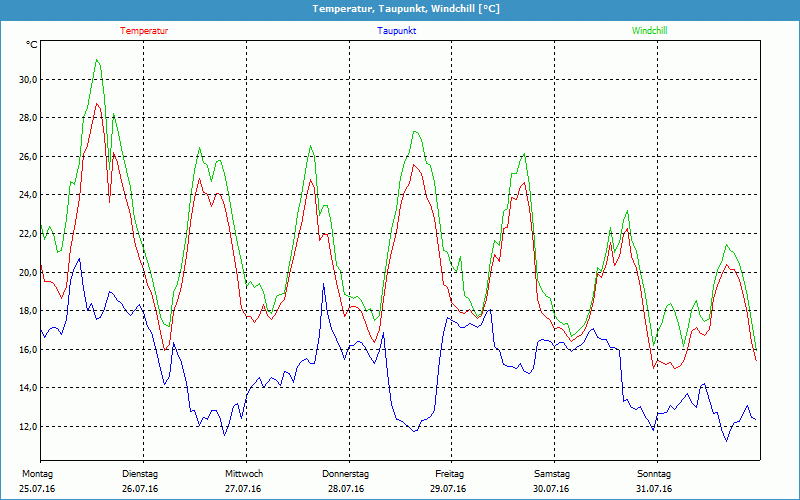Click the °C unit label on the y-axis
The height and width of the screenshot is (500, 800).
click(32, 45)
